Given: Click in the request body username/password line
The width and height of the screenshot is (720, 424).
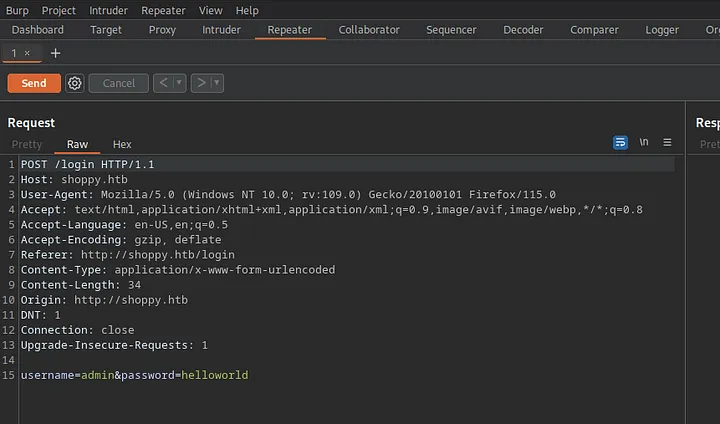Looking at the screenshot, I should coord(134,375).
